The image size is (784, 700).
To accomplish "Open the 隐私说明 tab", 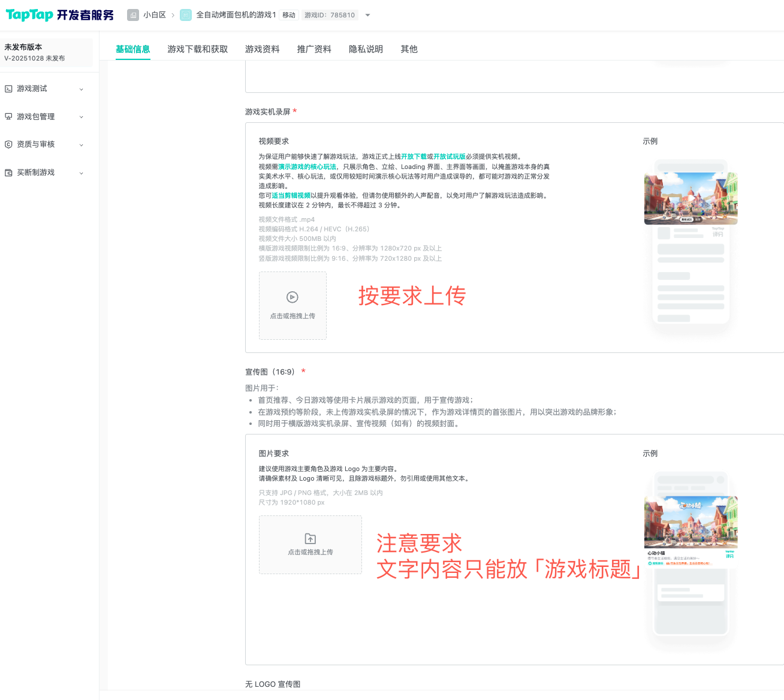I will click(366, 49).
